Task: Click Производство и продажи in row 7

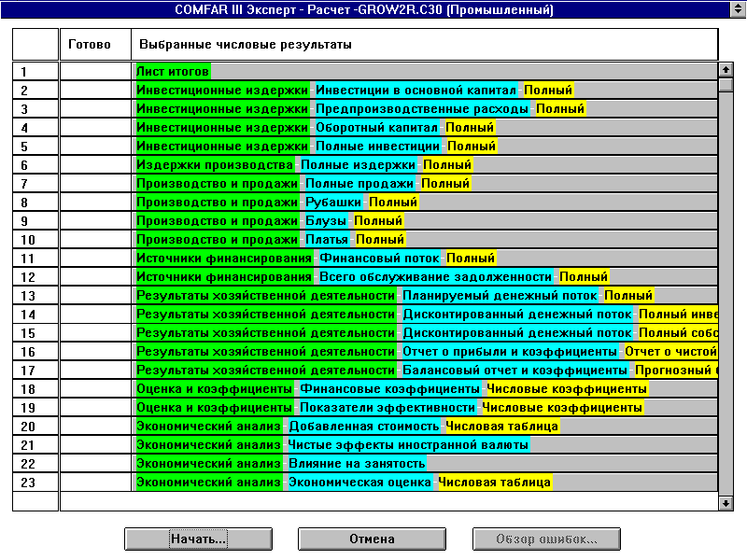Action: click(x=218, y=183)
